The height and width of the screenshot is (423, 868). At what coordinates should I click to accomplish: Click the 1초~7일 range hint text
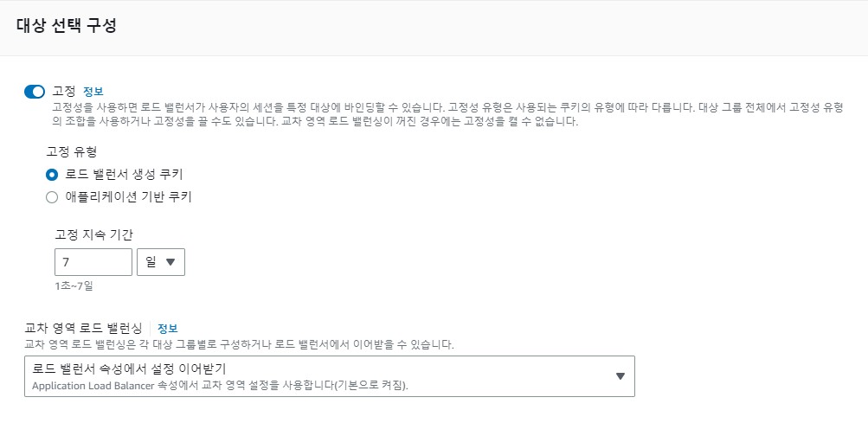tap(73, 285)
